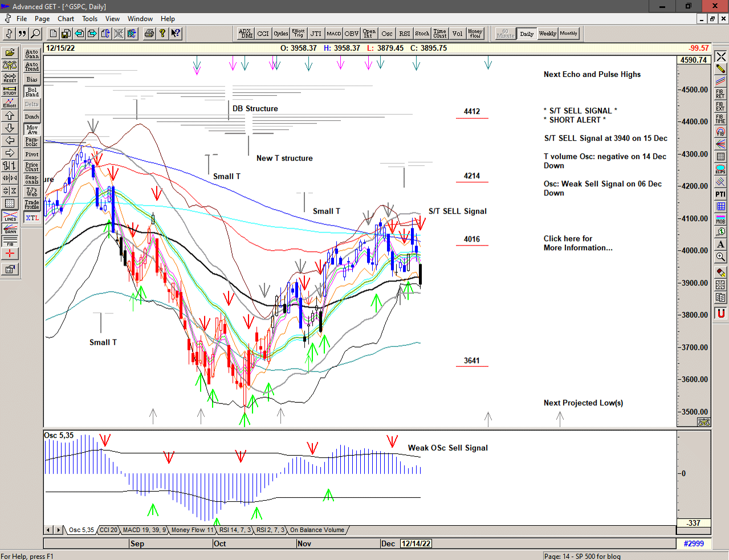Switch chart to Weekly timeframe
729x560 pixels.
[547, 34]
